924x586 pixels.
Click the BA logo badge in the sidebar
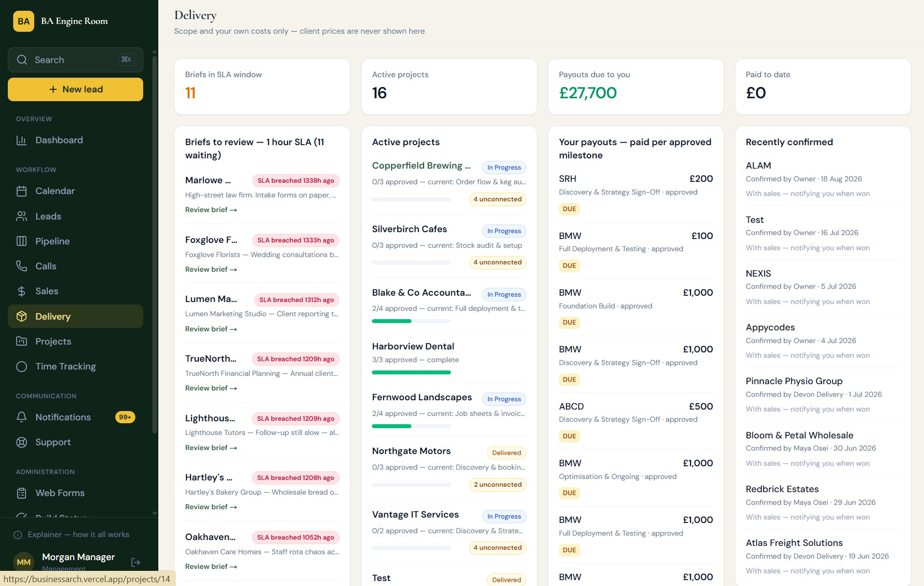[23, 21]
